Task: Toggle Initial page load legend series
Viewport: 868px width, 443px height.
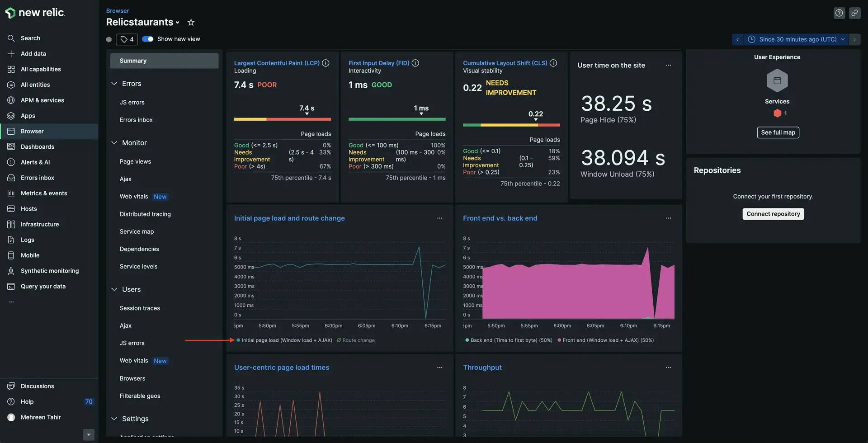Action: 284,340
